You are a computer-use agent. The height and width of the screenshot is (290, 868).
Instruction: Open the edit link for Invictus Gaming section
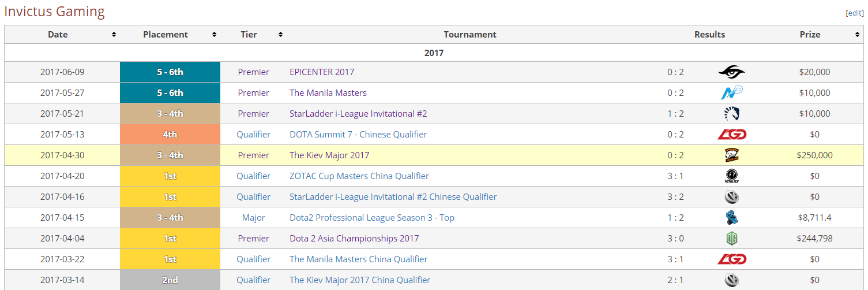854,13
